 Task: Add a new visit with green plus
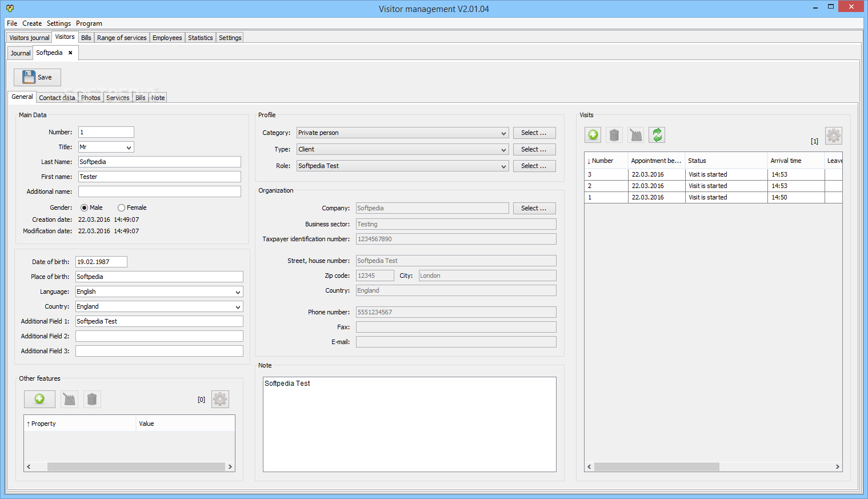[593, 135]
